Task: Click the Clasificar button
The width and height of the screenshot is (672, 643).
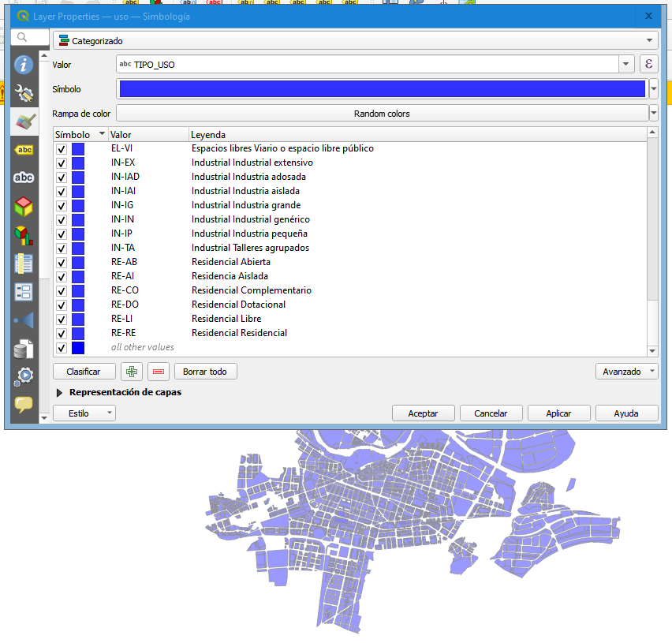Action: point(84,371)
